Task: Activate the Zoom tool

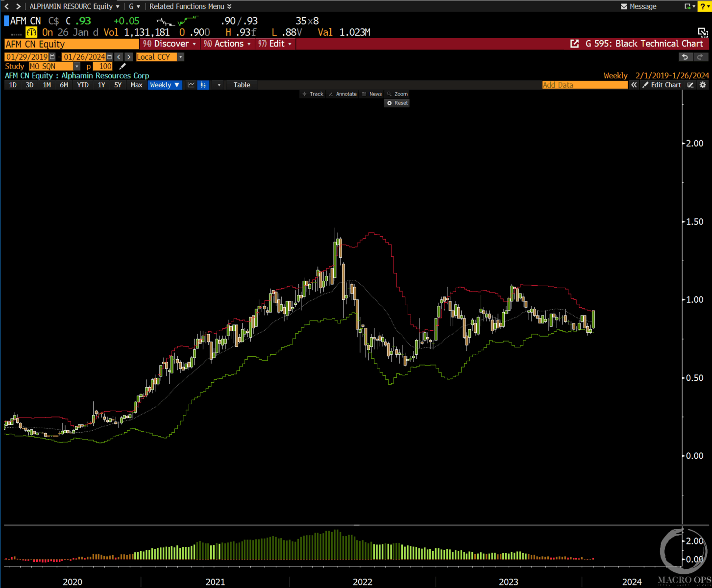Action: pos(397,94)
